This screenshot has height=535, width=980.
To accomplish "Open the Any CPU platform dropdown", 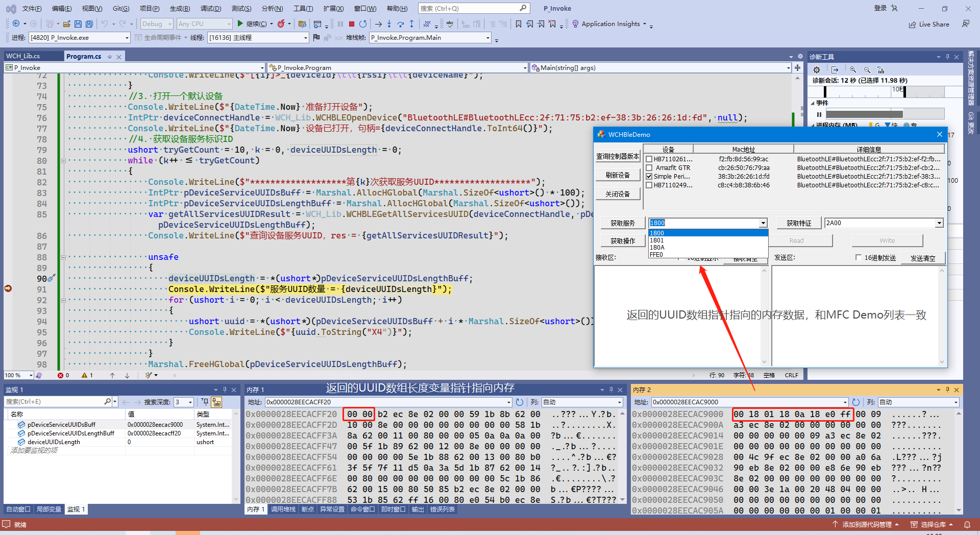I will [204, 24].
